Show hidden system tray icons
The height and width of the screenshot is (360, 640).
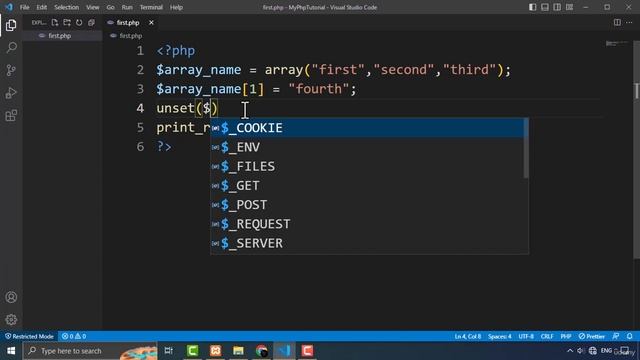pyautogui.click(x=570, y=351)
